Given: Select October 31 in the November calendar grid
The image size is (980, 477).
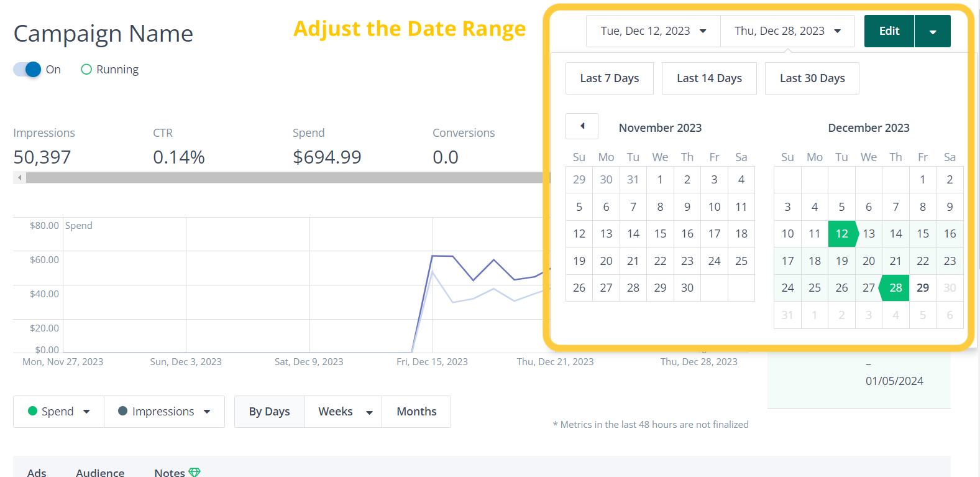Looking at the screenshot, I should pyautogui.click(x=633, y=180).
